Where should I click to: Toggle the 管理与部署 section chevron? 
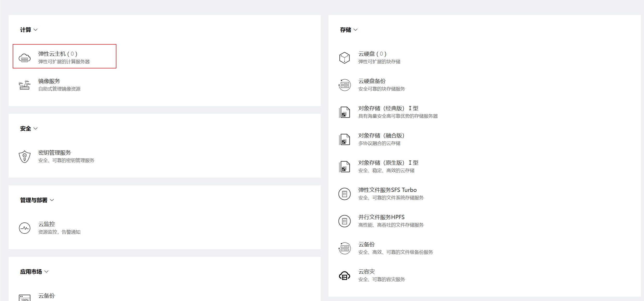pyautogui.click(x=52, y=200)
